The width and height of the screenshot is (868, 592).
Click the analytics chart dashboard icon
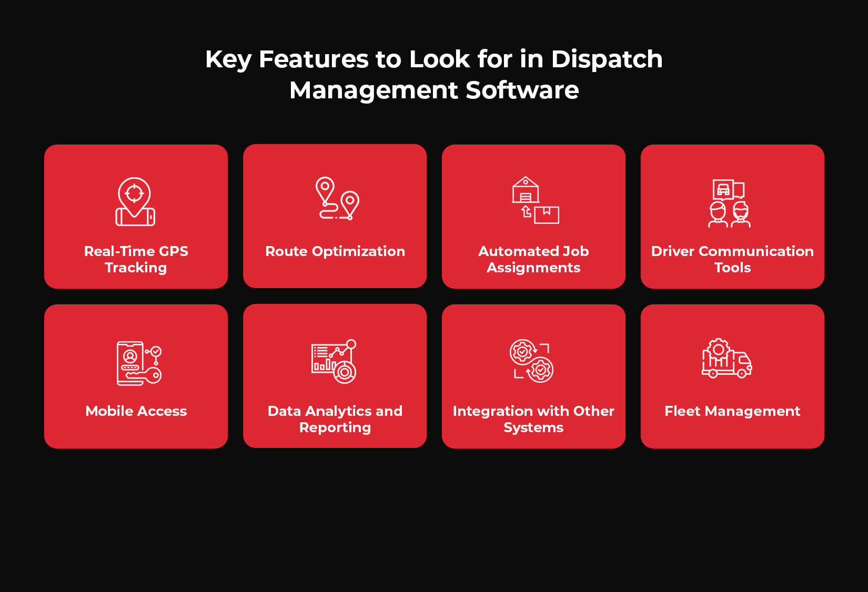tap(334, 361)
